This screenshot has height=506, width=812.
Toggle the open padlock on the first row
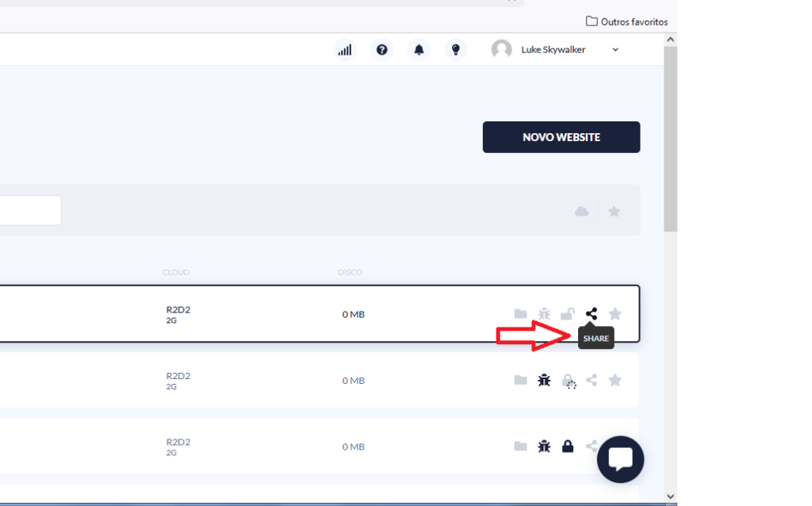pos(568,314)
